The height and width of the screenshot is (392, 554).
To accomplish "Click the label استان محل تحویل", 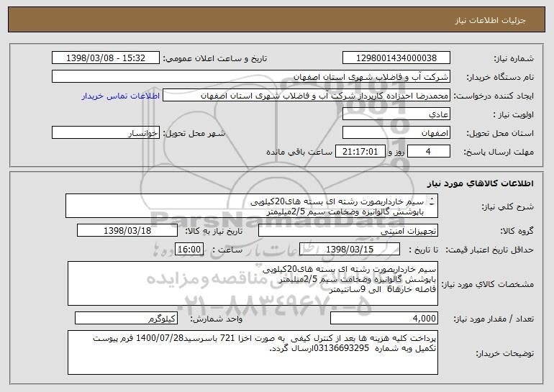I will pyautogui.click(x=500, y=134).
